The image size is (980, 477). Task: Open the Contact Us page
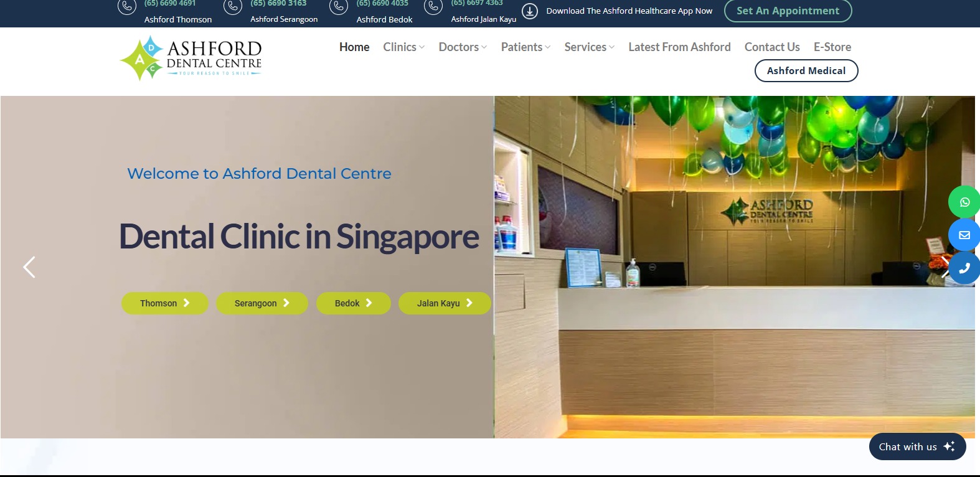[x=772, y=47]
